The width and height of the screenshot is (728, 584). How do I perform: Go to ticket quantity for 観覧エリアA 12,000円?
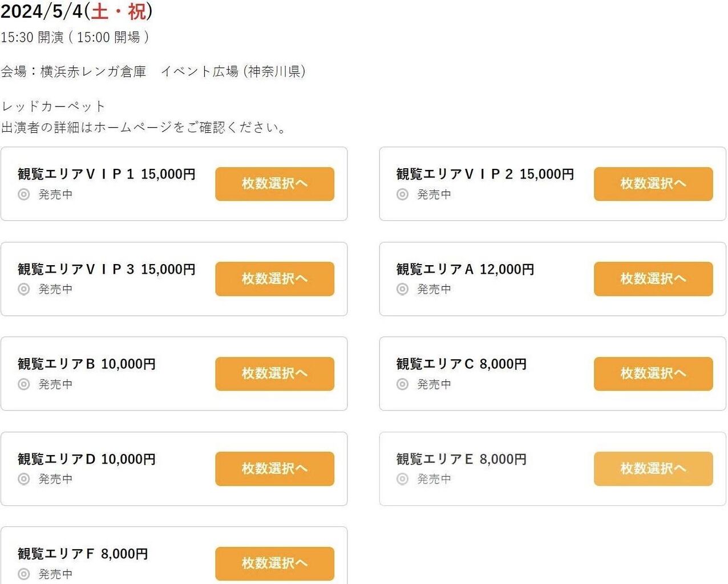pos(653,279)
